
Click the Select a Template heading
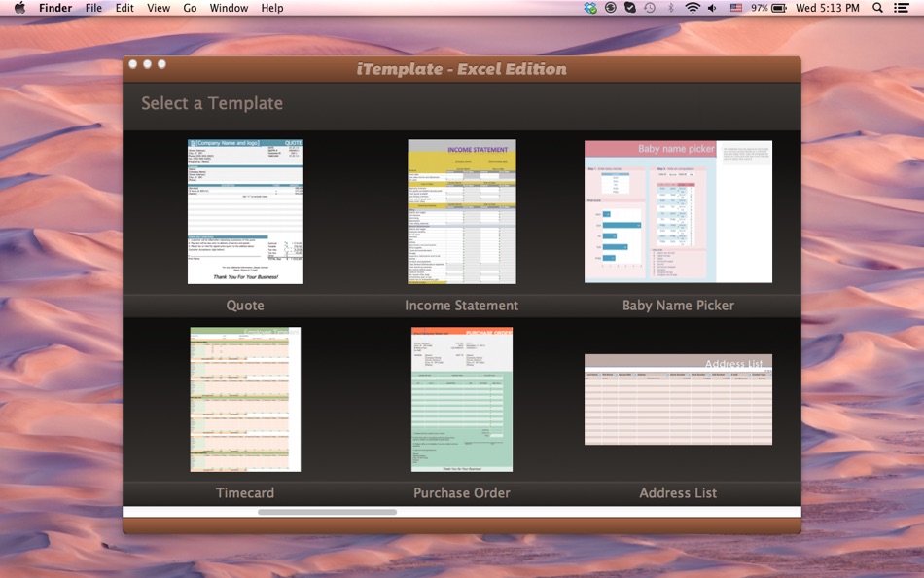(212, 103)
